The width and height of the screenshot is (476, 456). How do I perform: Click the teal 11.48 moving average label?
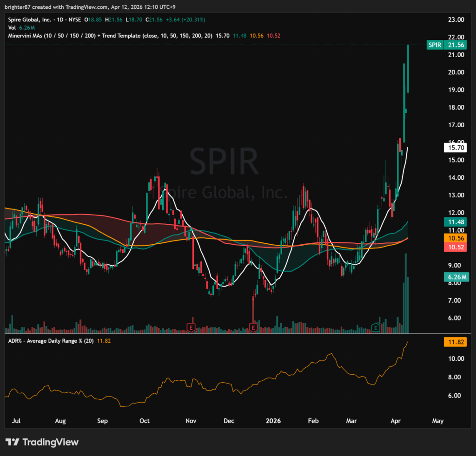coord(455,222)
